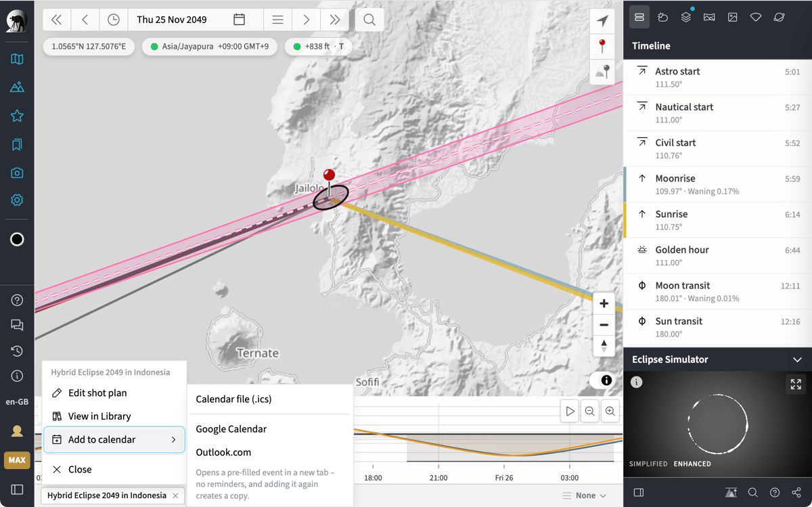The image size is (812, 507).
Task: Click the red pin map control button
Action: [602, 46]
